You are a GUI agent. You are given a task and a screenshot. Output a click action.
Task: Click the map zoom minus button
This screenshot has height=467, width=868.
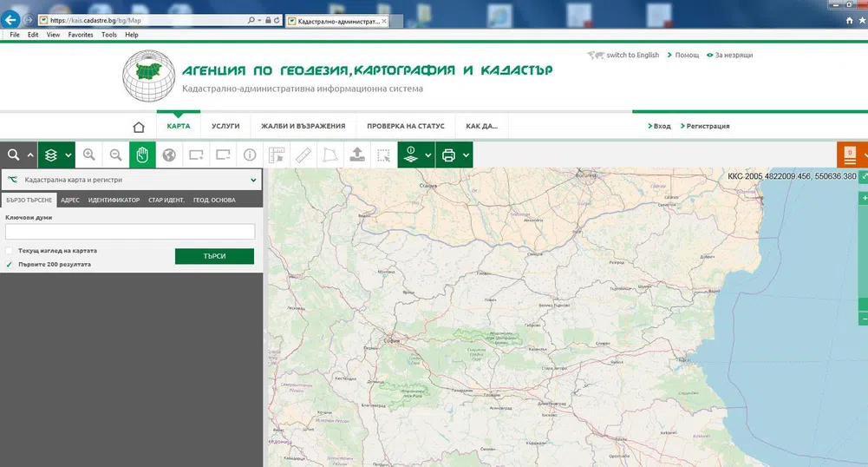pyautogui.click(x=864, y=319)
